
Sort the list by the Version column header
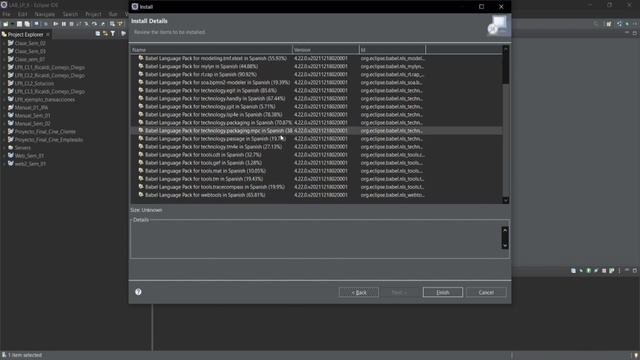point(326,50)
